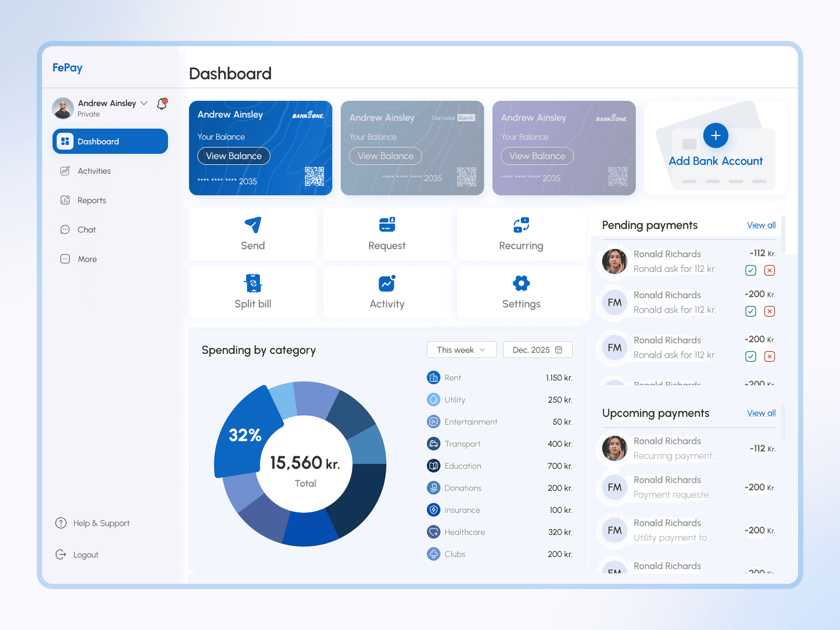View Balance on blue BankOne card

click(234, 156)
